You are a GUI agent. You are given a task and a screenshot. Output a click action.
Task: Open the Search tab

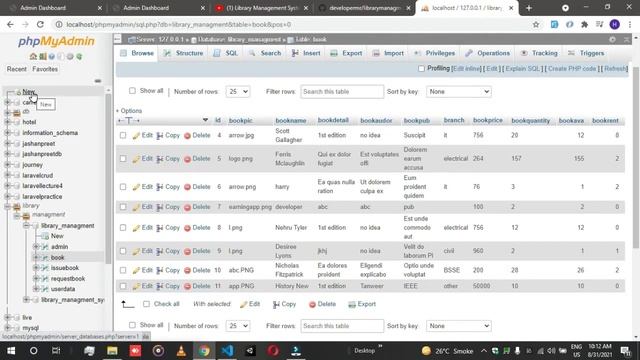[265, 53]
